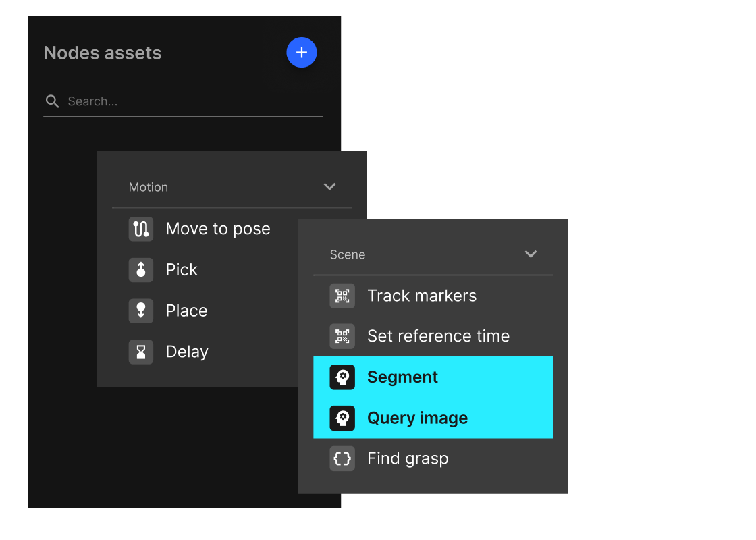
Task: Choose the Segment node label
Action: click(402, 377)
